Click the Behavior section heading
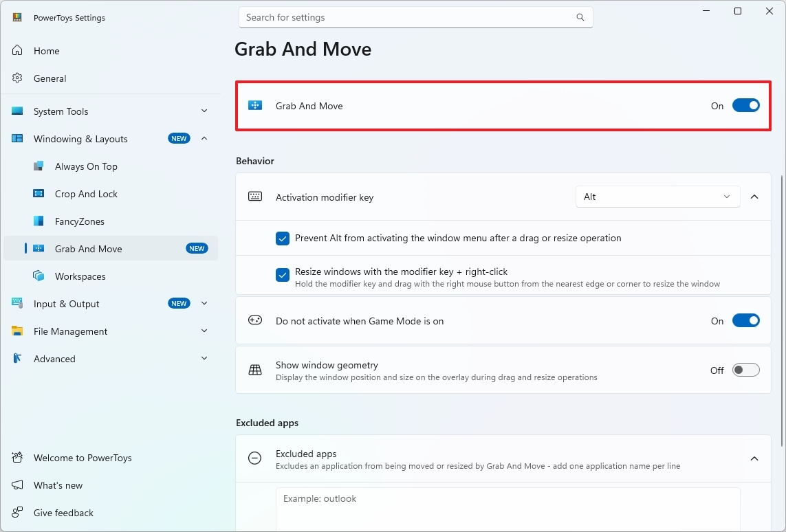The height and width of the screenshot is (532, 786). tap(255, 161)
